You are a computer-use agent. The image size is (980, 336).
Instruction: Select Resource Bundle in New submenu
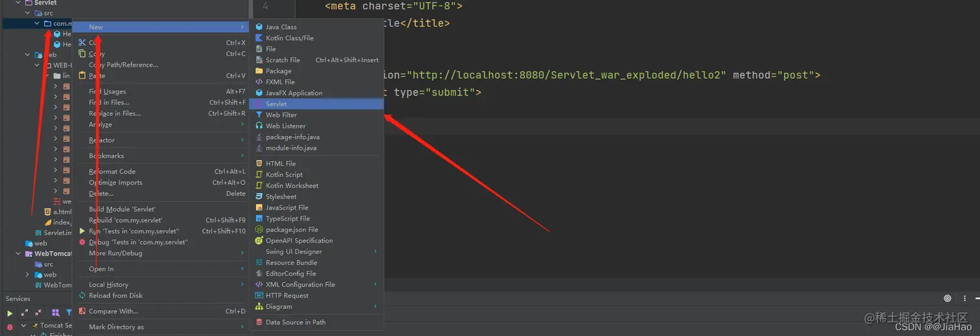click(316, 263)
